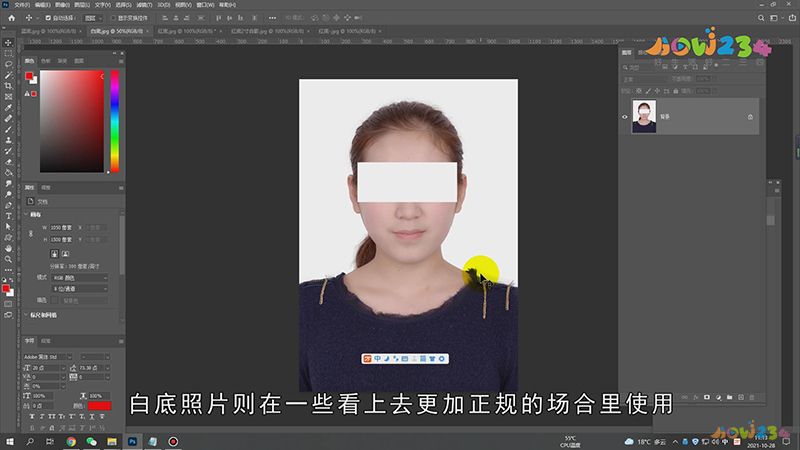800x450 pixels.
Task: Select the Magic Wand tool
Action: pyautogui.click(x=8, y=75)
